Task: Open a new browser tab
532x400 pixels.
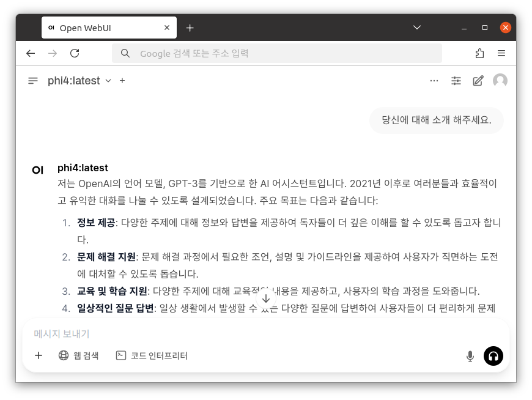Action: click(x=190, y=28)
